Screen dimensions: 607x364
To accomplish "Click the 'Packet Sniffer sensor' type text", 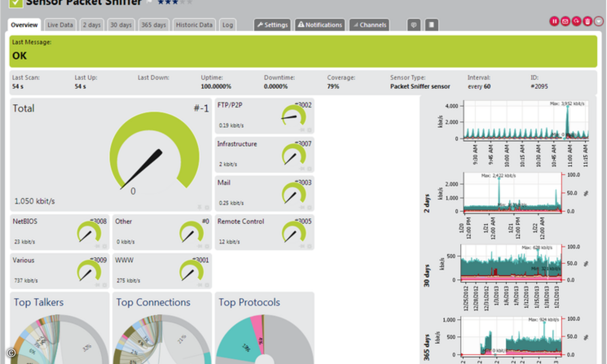I will [420, 86].
